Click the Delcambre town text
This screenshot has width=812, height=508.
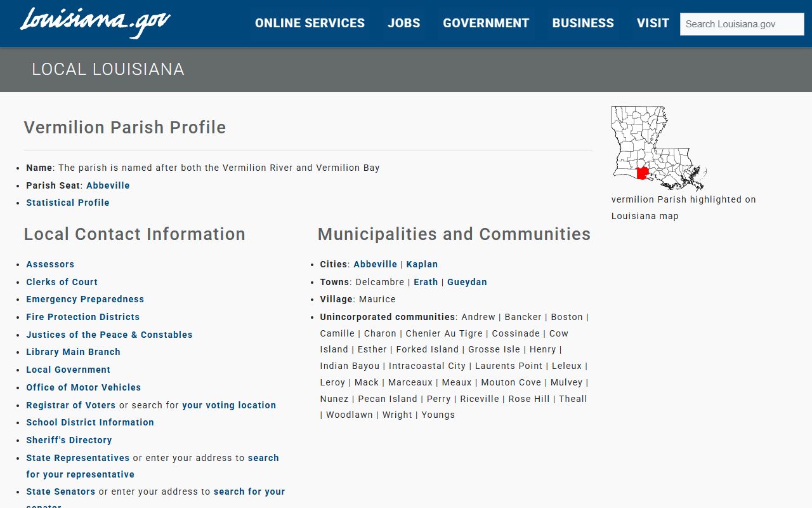[x=380, y=282]
